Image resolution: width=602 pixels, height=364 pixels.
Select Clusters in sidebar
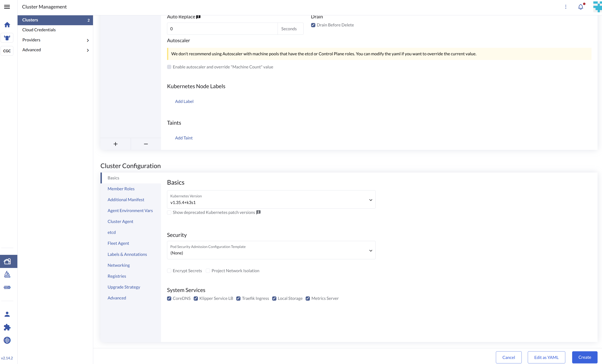click(55, 20)
